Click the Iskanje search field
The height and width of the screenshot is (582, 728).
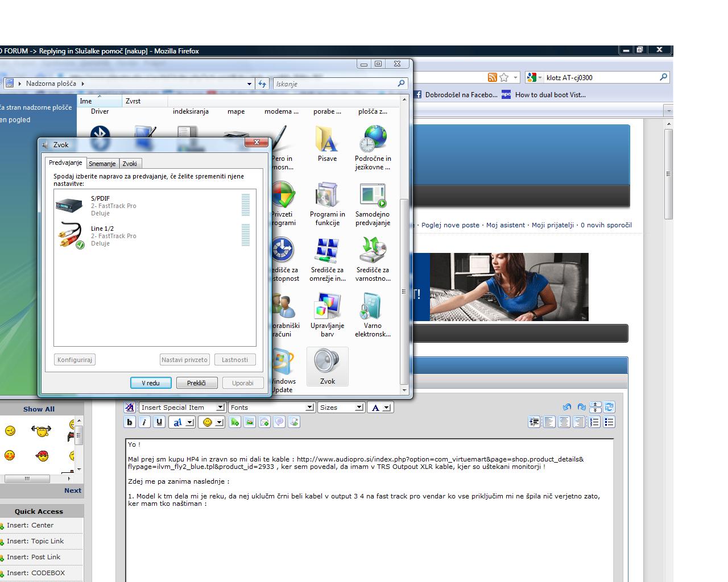(336, 84)
